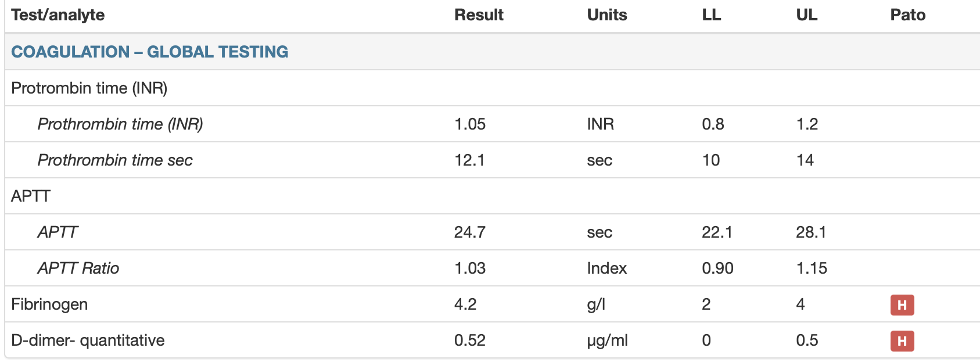Click the UL column header
The width and height of the screenshot is (980, 362).
click(806, 15)
